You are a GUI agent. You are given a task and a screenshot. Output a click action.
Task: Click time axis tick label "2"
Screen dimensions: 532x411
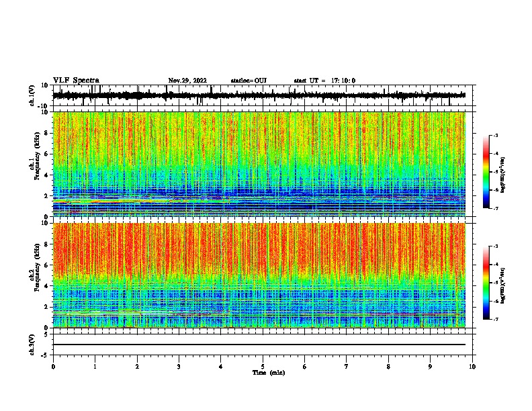tap(137, 367)
